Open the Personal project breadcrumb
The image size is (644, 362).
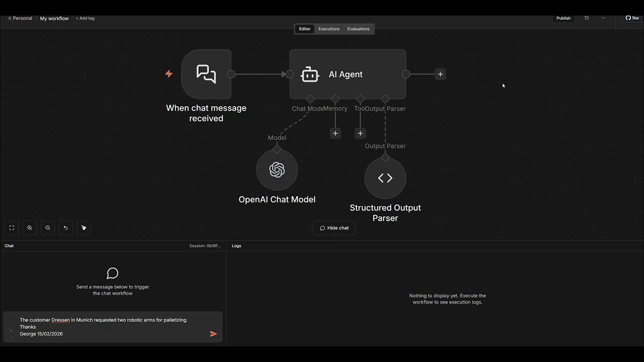pyautogui.click(x=20, y=18)
